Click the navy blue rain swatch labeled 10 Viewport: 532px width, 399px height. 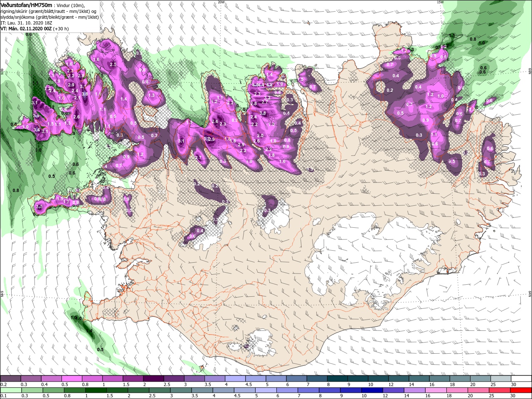point(372,390)
